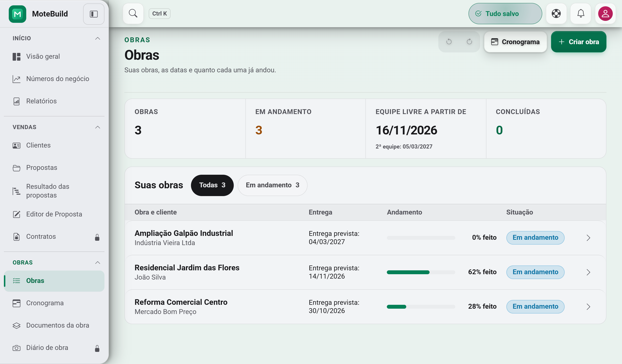Open Documentos da obra menu item

[x=54, y=325]
